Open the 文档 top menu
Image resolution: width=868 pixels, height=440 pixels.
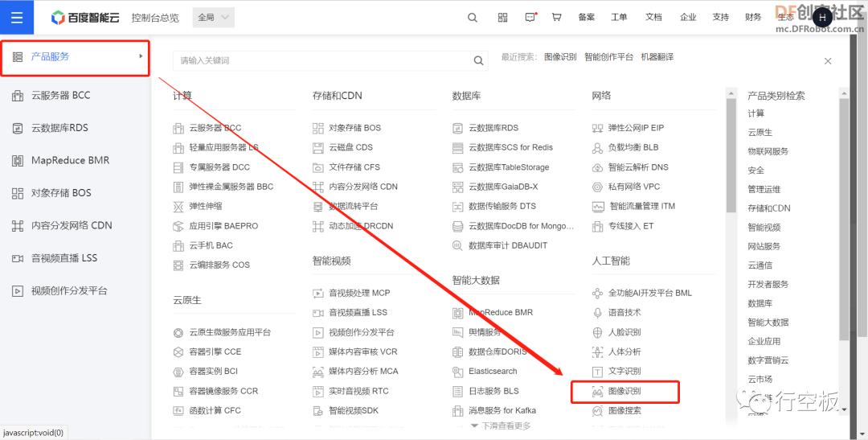653,17
